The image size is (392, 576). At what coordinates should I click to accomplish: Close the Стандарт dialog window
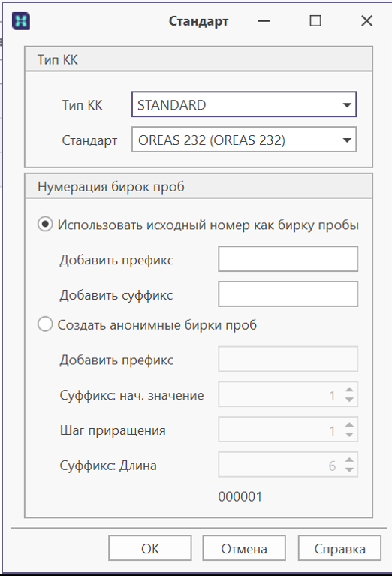(x=366, y=21)
